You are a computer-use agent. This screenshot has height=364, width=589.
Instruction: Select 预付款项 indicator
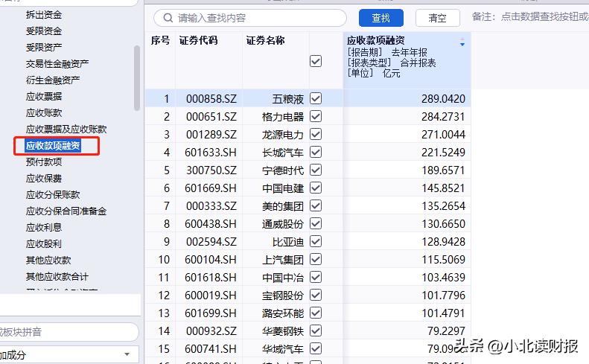tap(44, 162)
